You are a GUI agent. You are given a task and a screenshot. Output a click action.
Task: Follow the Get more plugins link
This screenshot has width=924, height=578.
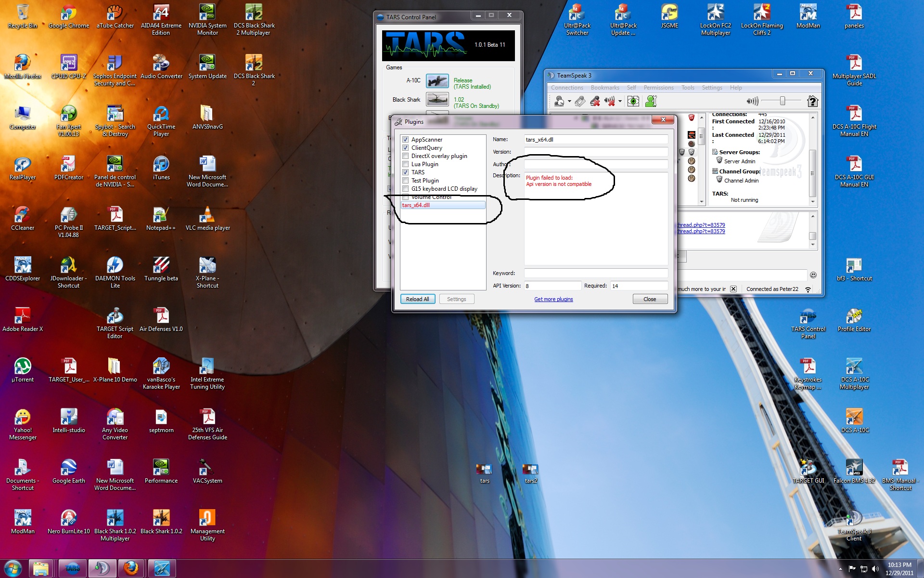(553, 299)
